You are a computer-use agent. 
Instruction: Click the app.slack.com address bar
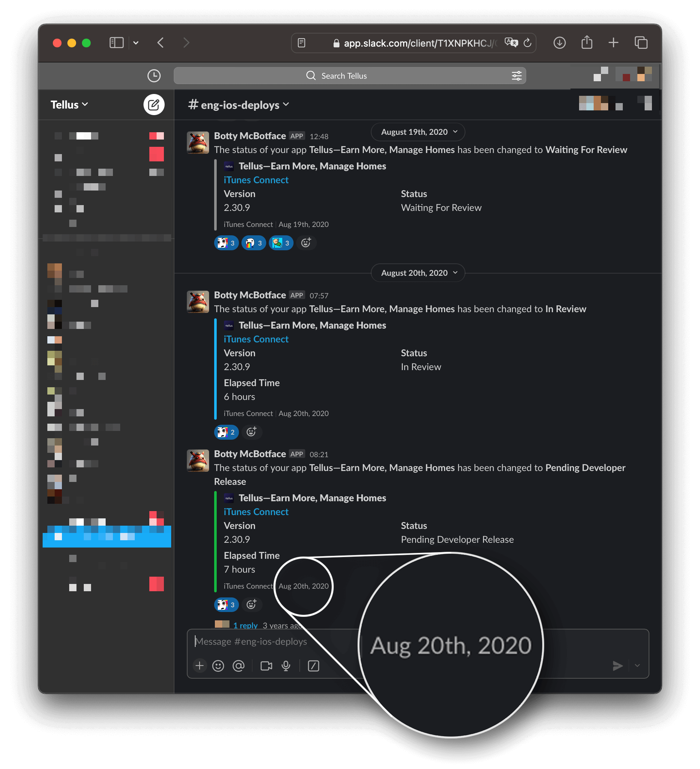pyautogui.click(x=414, y=43)
